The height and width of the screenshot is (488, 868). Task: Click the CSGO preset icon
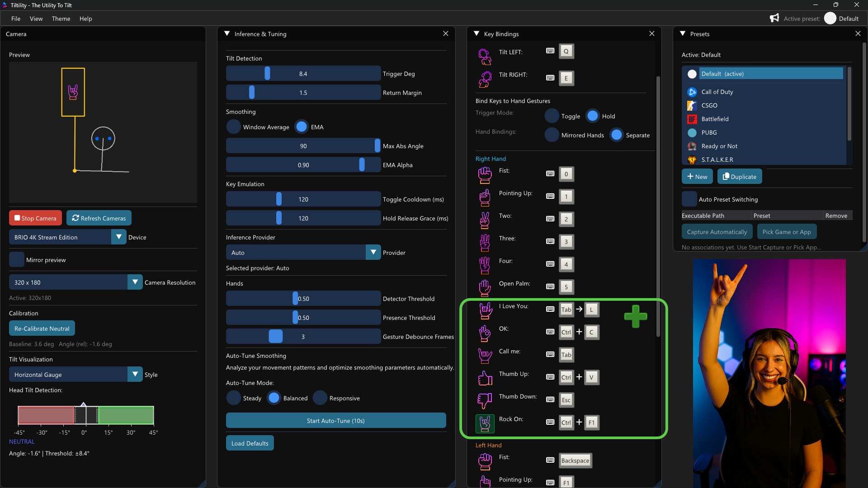pos(692,105)
